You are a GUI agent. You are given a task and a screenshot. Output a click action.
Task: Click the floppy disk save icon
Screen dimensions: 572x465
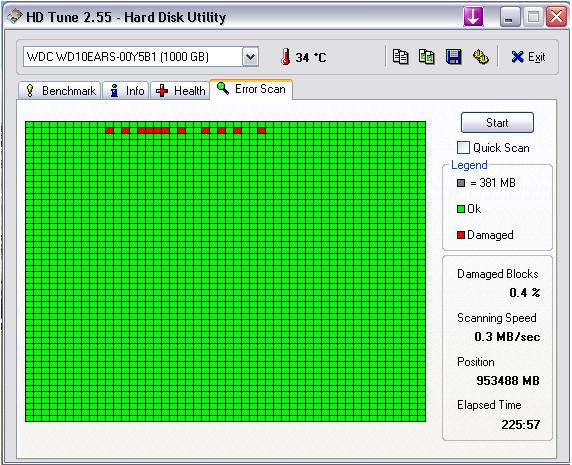click(x=453, y=57)
